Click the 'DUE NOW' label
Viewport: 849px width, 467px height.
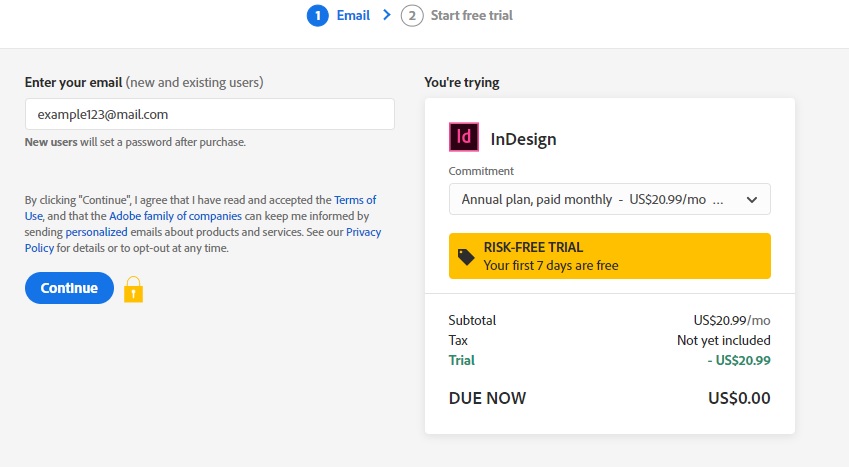[487, 398]
